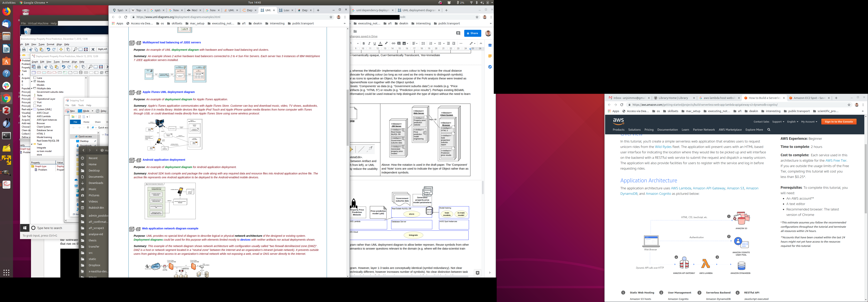Click the insert link icon in Docs toolbar
Screen dimensions: 868x302
(393, 43)
